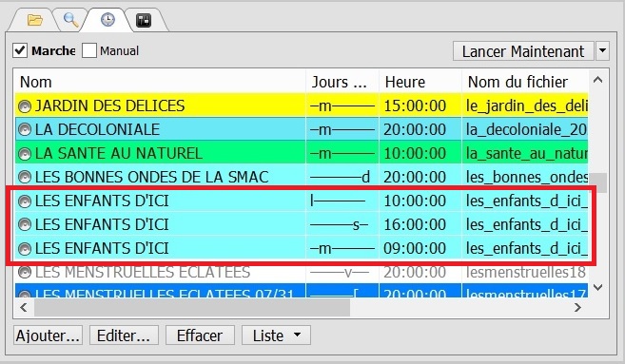Open the Liste dropdown button

click(276, 335)
